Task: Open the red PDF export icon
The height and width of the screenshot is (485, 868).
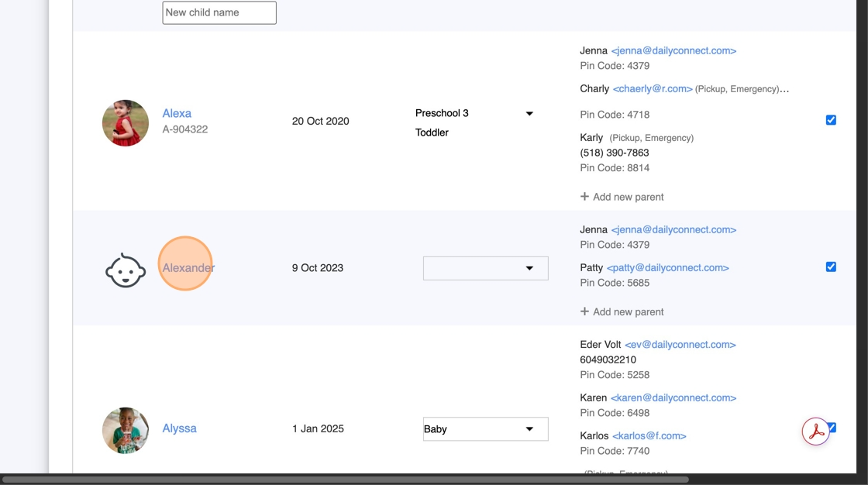Action: (816, 432)
